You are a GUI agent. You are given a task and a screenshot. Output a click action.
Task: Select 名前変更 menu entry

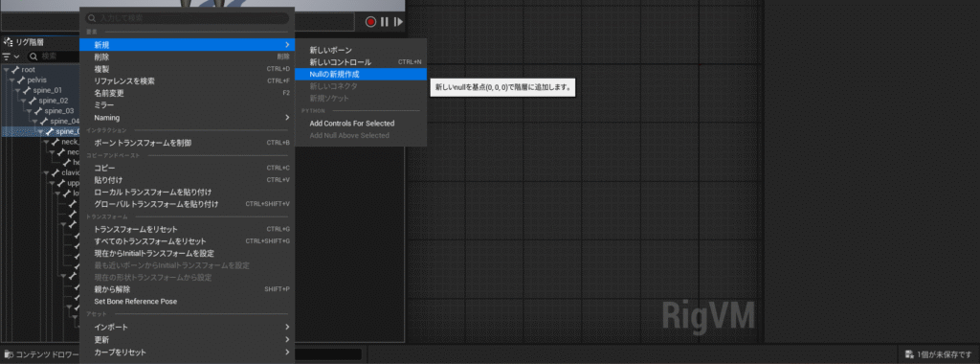click(187, 93)
